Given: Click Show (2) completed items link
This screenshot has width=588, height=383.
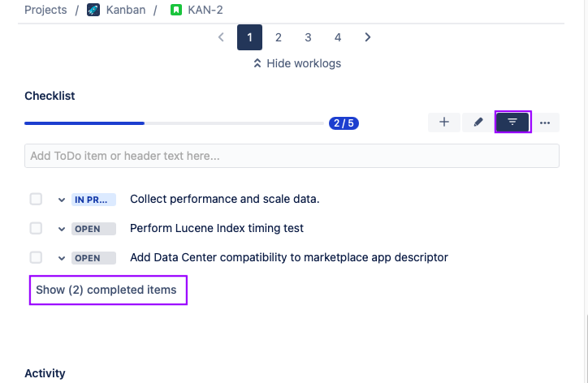Looking at the screenshot, I should coord(106,290).
